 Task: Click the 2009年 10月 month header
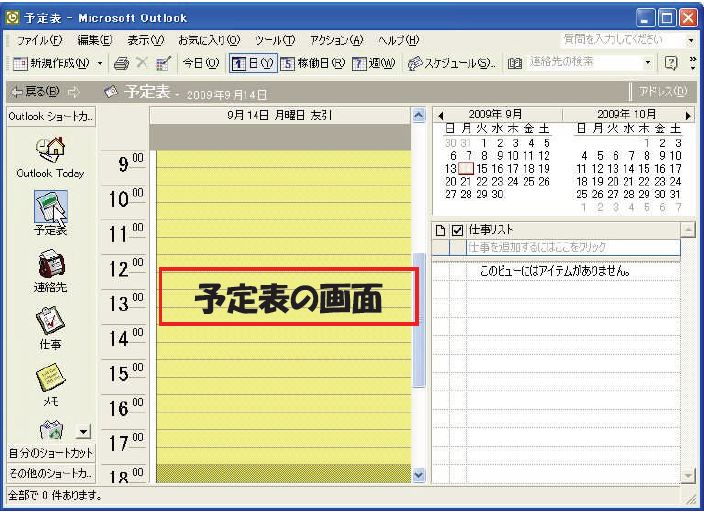[626, 115]
